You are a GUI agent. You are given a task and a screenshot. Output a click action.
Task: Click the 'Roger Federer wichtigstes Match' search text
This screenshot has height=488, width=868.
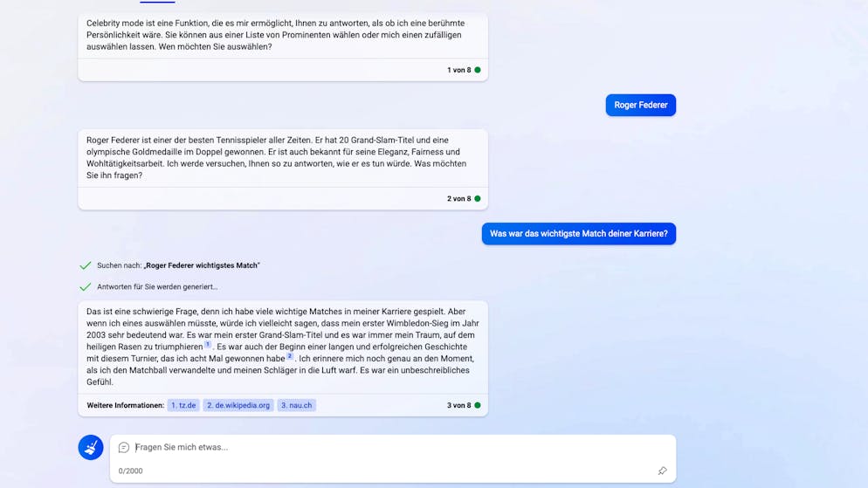pos(202,265)
